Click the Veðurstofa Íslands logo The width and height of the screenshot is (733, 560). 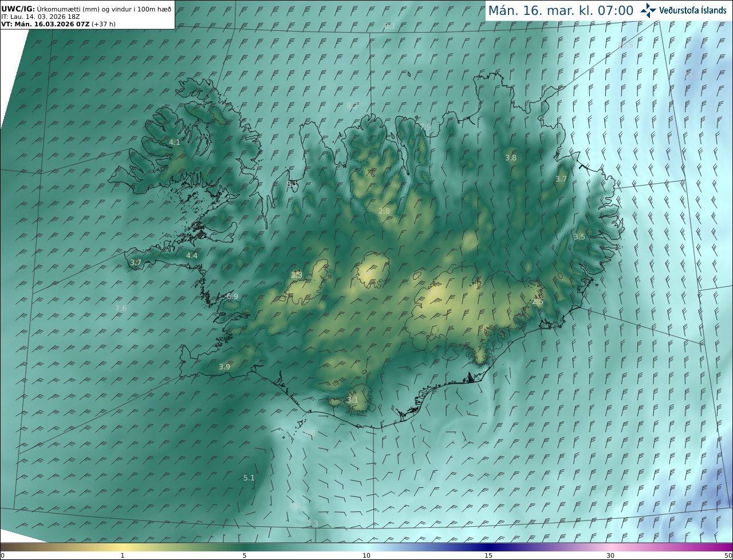[x=683, y=10]
